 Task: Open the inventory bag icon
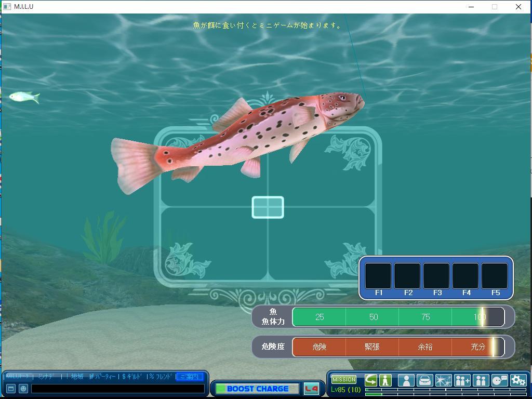pos(424,380)
